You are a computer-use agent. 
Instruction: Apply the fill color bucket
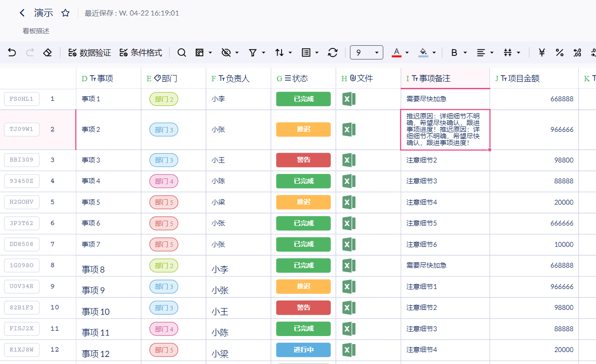point(423,52)
